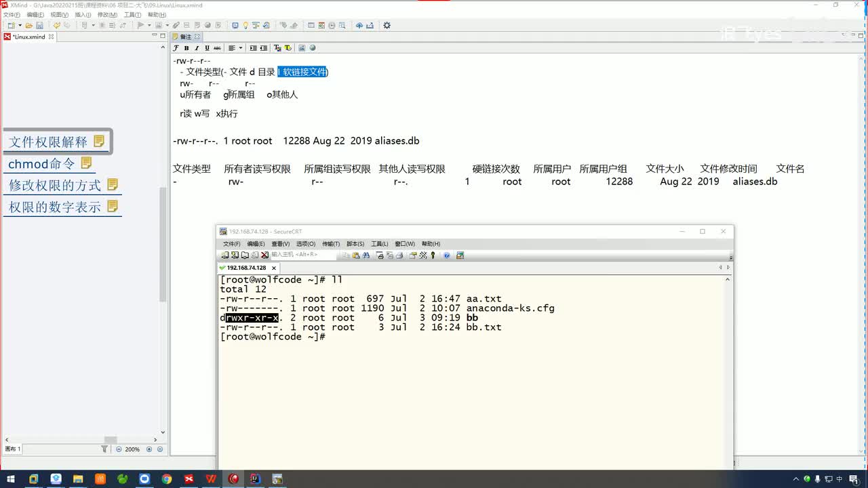Open note icon on chmod命令 topic
The height and width of the screenshot is (488, 868).
[x=86, y=163]
